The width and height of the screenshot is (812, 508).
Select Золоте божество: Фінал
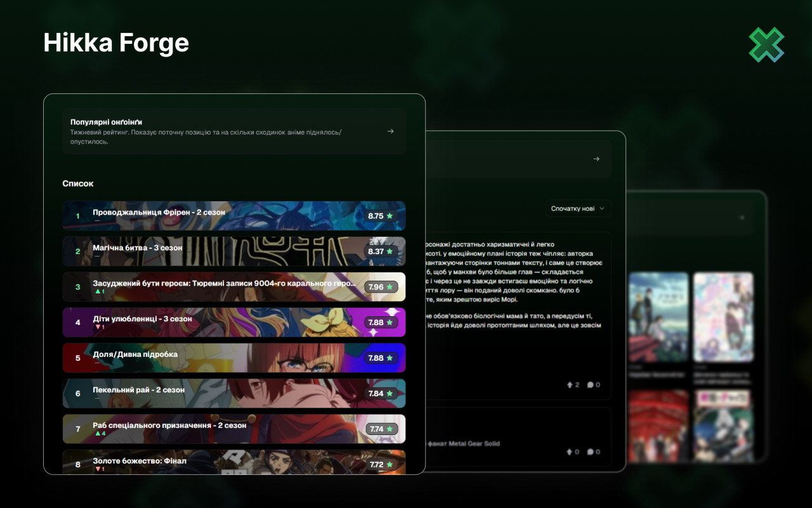click(234, 462)
